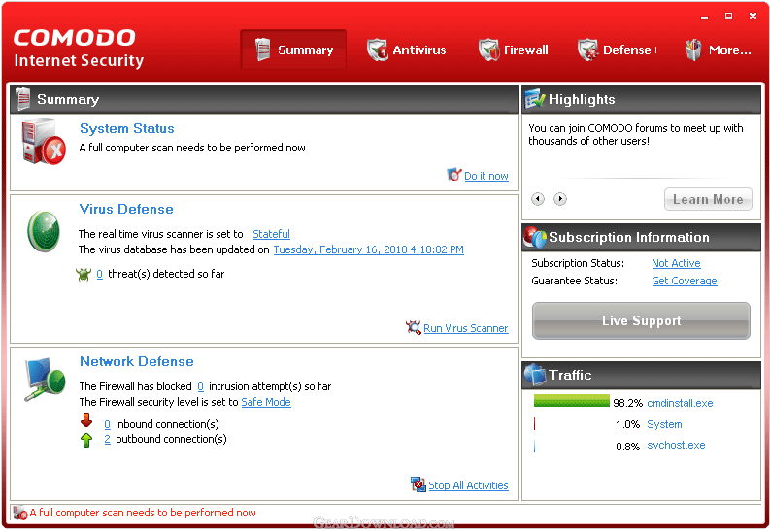Click the Highlights panel header icon
770x532 pixels.
click(535, 99)
